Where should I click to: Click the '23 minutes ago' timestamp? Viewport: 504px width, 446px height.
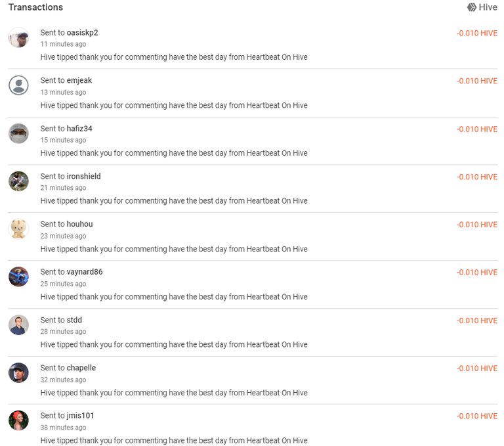click(63, 236)
